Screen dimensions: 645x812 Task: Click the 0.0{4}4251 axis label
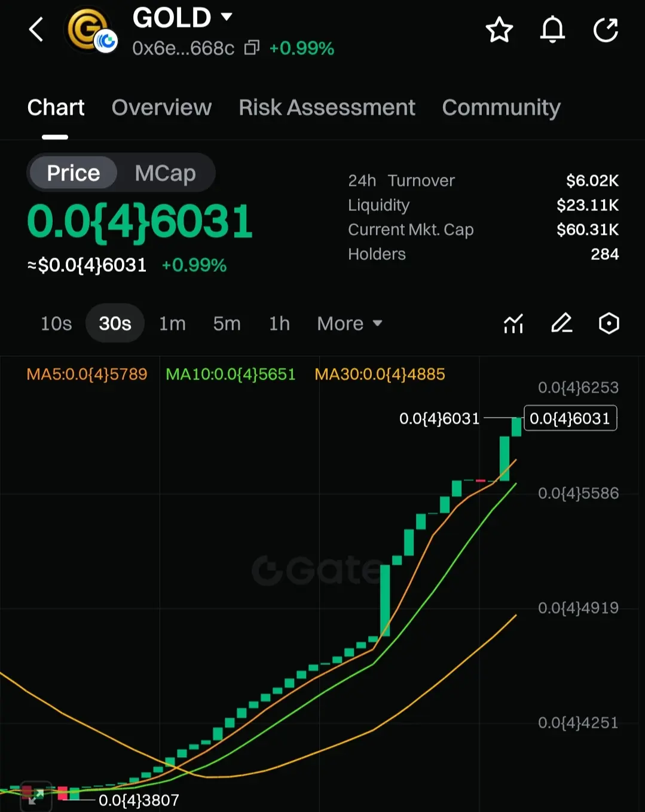click(x=578, y=722)
